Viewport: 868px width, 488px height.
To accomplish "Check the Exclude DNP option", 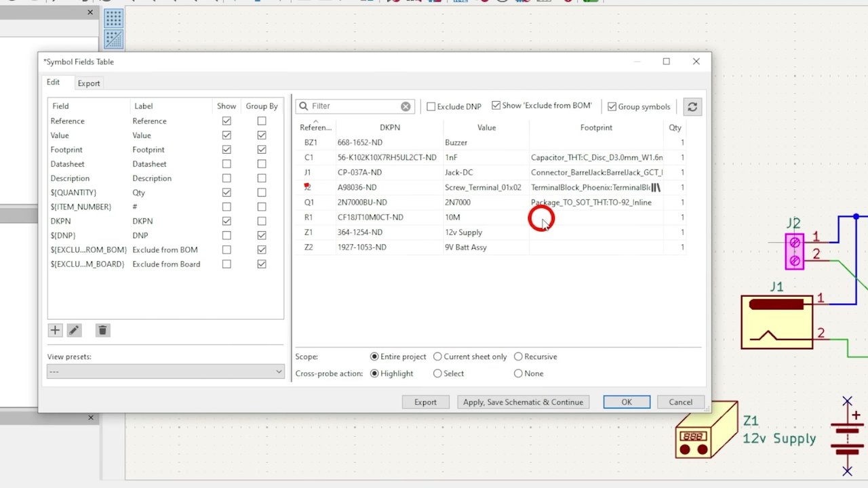I will click(x=431, y=106).
